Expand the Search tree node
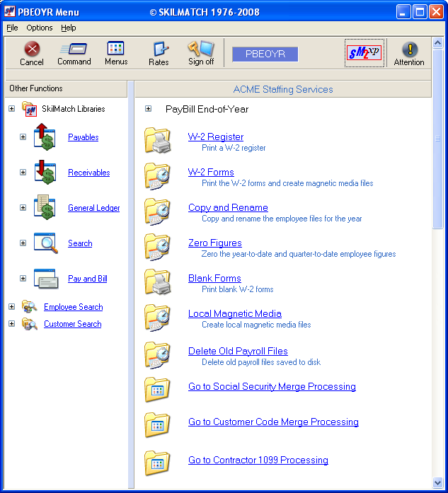Screen dimensions: 448x493 23,243
